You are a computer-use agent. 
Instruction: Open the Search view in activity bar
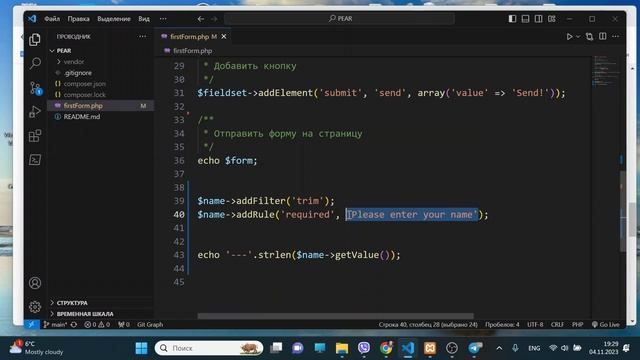[35, 63]
